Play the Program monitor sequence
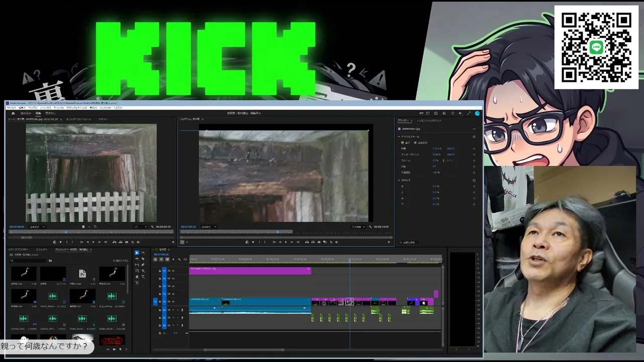This screenshot has width=644, height=362. (x=286, y=242)
